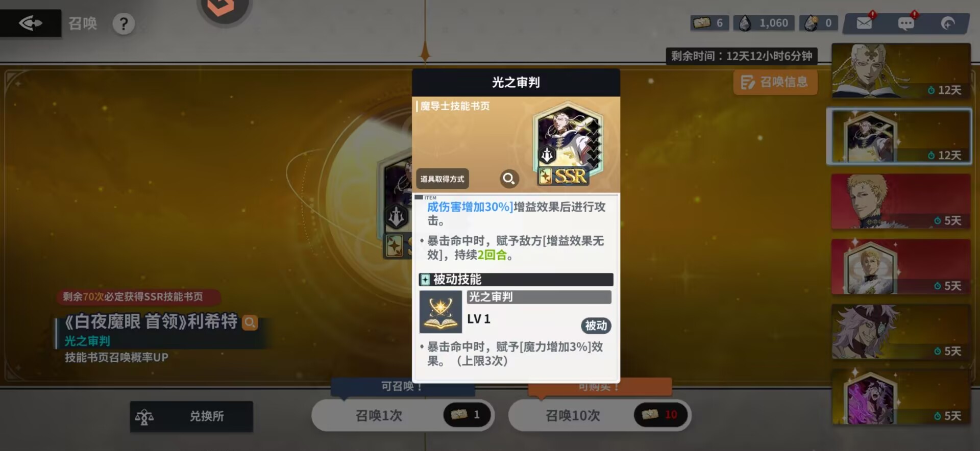Click the 光之审判 passive skill book icon
This screenshot has height=451, width=980.
click(x=440, y=312)
